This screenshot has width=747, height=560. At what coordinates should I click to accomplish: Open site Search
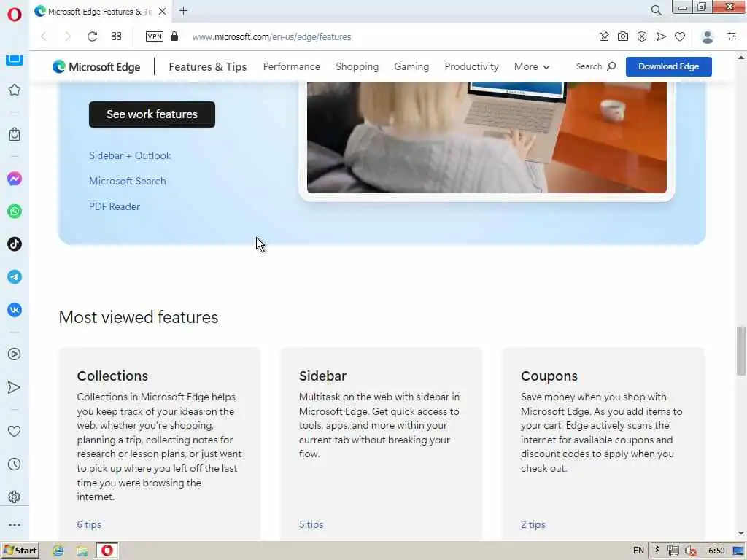pyautogui.click(x=595, y=66)
